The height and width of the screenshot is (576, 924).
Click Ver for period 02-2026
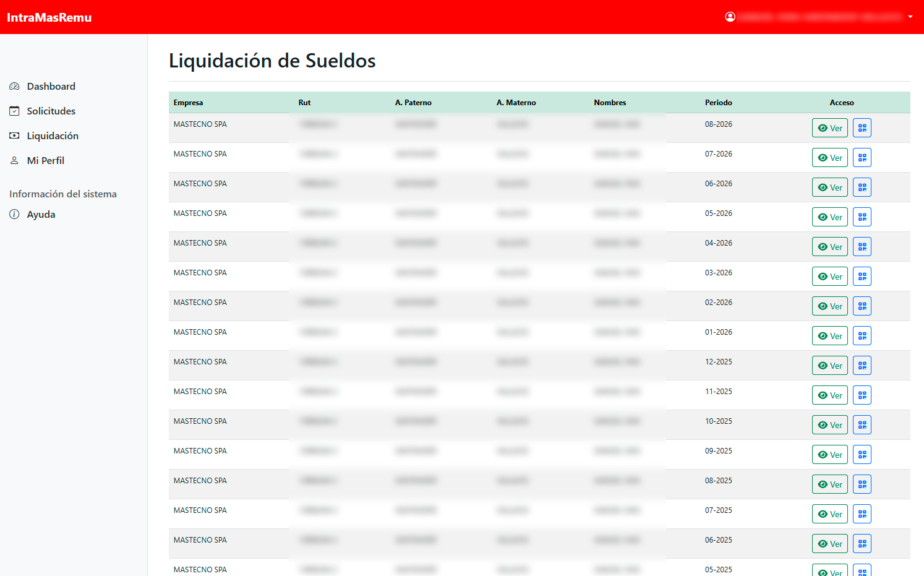[830, 306]
